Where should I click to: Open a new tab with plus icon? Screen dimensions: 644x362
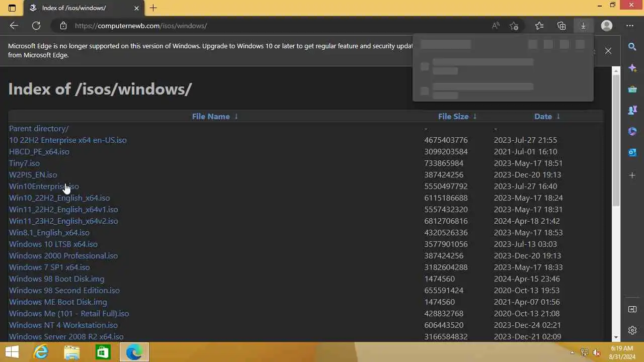tap(153, 8)
